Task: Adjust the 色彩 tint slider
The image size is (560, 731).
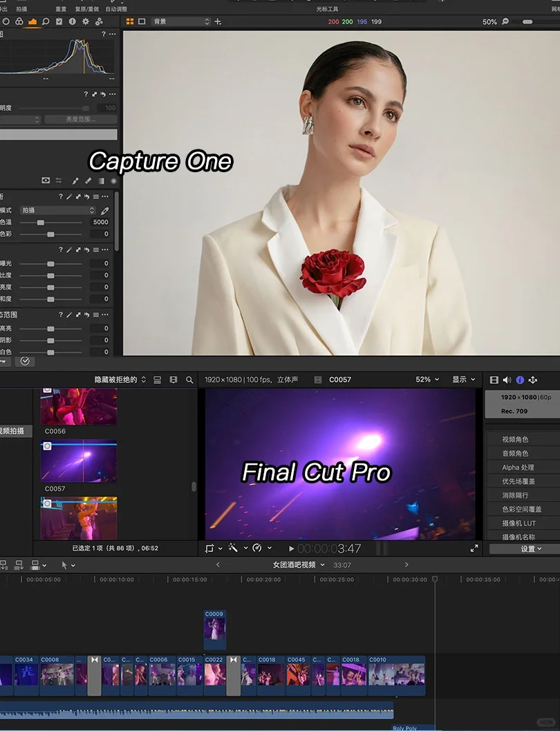Action: point(50,234)
